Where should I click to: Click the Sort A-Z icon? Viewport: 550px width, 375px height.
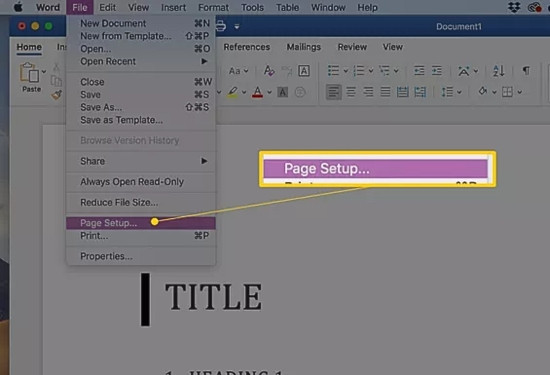[498, 71]
